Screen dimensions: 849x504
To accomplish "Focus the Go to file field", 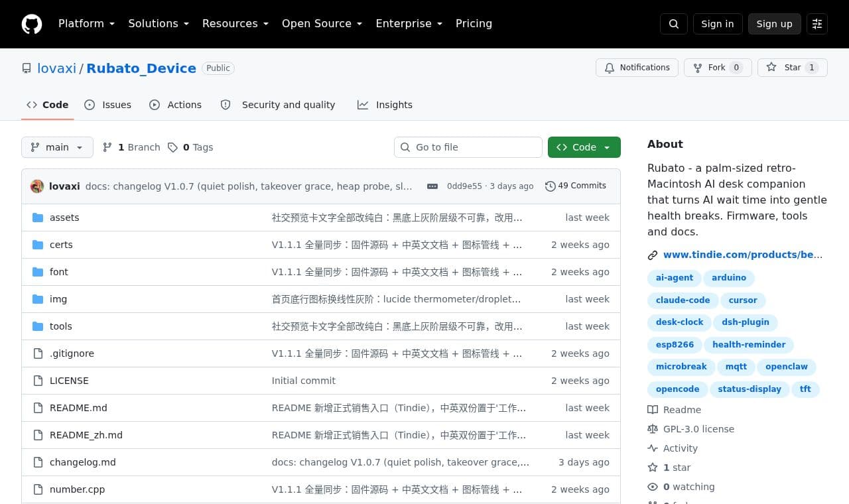I will click(468, 147).
